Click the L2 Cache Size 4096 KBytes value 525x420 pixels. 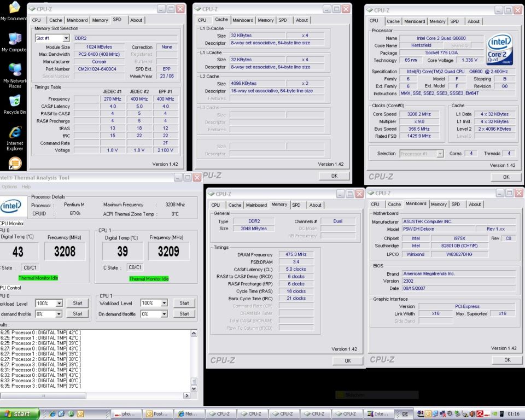coord(258,83)
